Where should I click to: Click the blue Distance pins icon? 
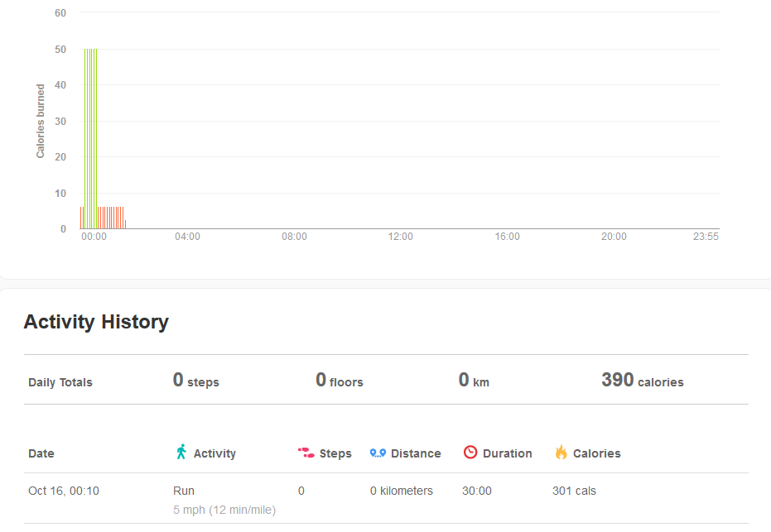click(x=378, y=453)
